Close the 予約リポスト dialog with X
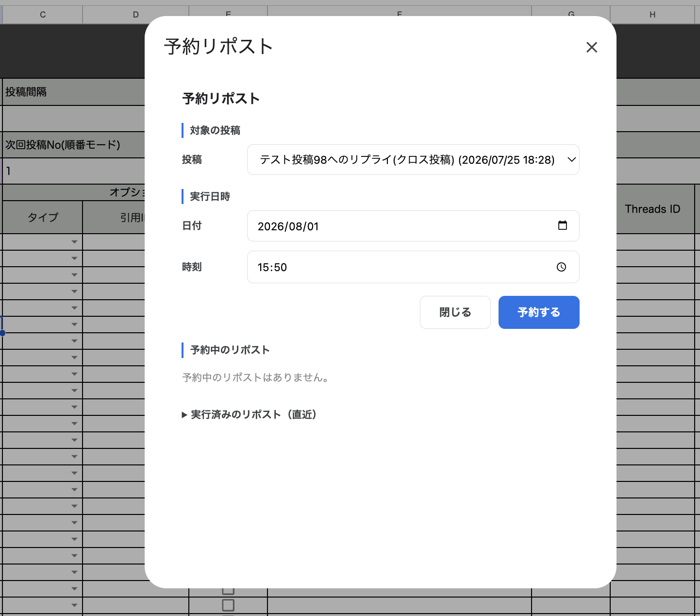Viewport: 700px width, 616px height. [591, 47]
